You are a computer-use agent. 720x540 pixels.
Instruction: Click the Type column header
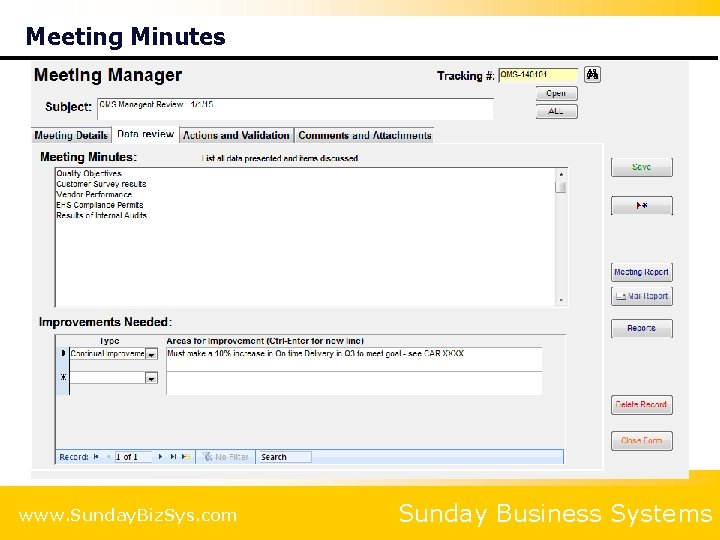[109, 341]
